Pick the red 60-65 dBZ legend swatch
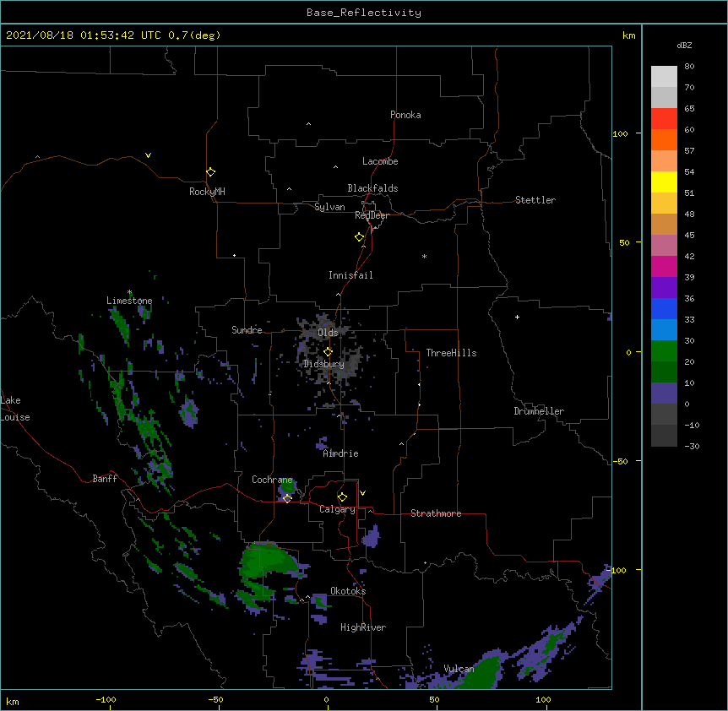The width and height of the screenshot is (728, 711). (x=664, y=118)
